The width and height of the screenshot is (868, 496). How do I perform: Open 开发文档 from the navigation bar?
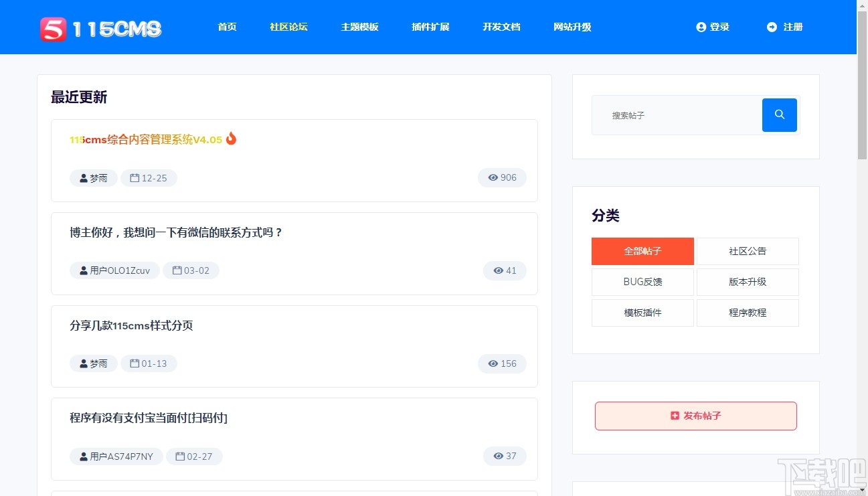(x=501, y=27)
